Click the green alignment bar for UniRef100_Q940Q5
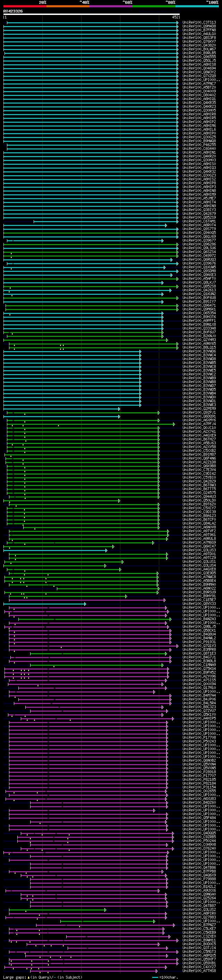The height and width of the screenshot is (980, 222). coord(91,233)
